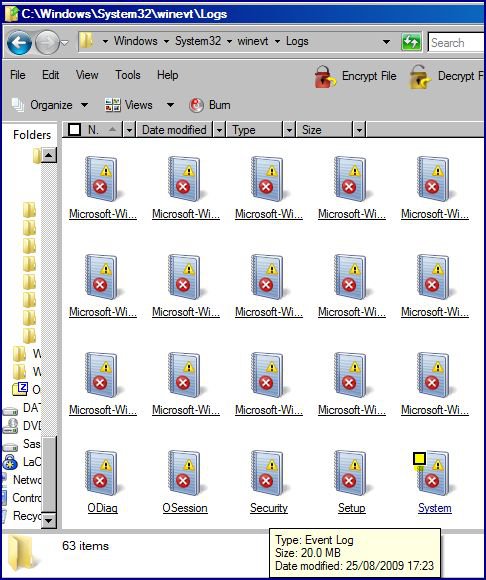Click the Folders pane scroll-up arrow
The width and height of the screenshot is (486, 580).
[x=48, y=155]
